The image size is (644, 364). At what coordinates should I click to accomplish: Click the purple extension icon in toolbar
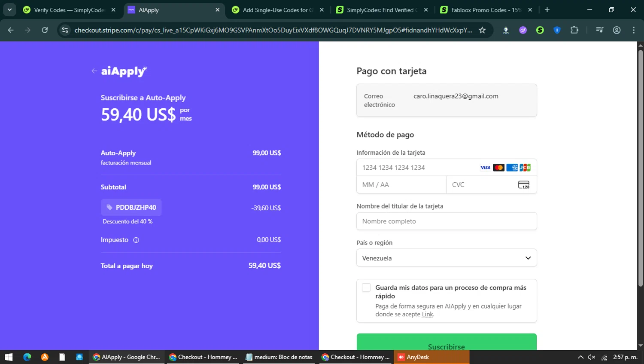click(523, 30)
